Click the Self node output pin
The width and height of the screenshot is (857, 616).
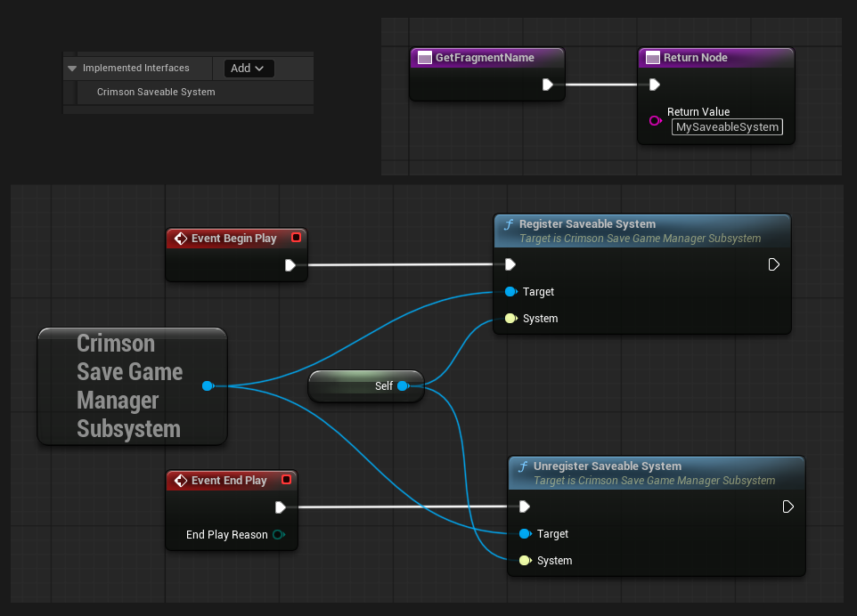coord(404,386)
